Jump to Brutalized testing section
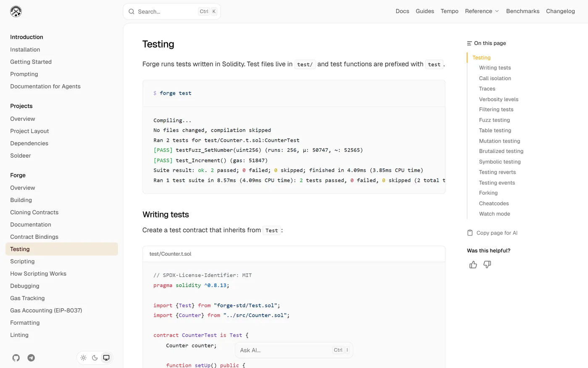Image resolution: width=588 pixels, height=368 pixels. (501, 151)
